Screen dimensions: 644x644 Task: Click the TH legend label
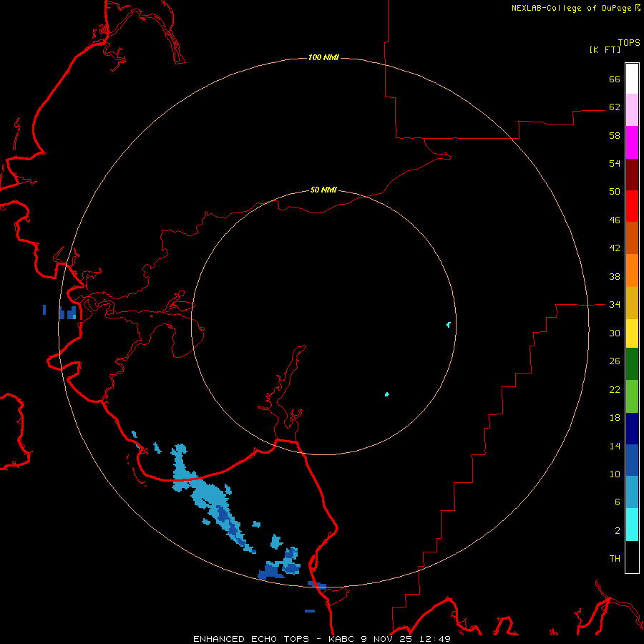click(x=615, y=559)
